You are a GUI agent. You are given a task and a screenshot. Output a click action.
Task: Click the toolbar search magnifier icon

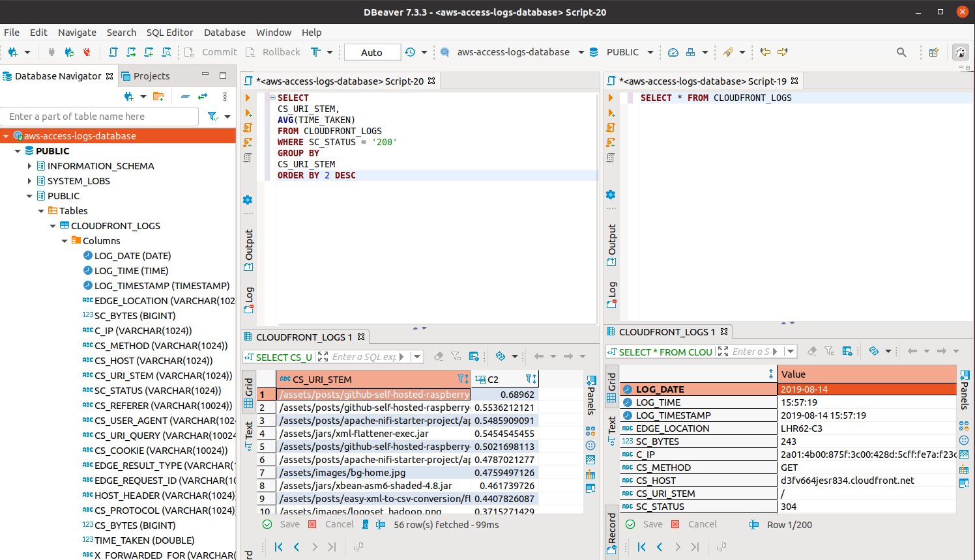pyautogui.click(x=901, y=52)
